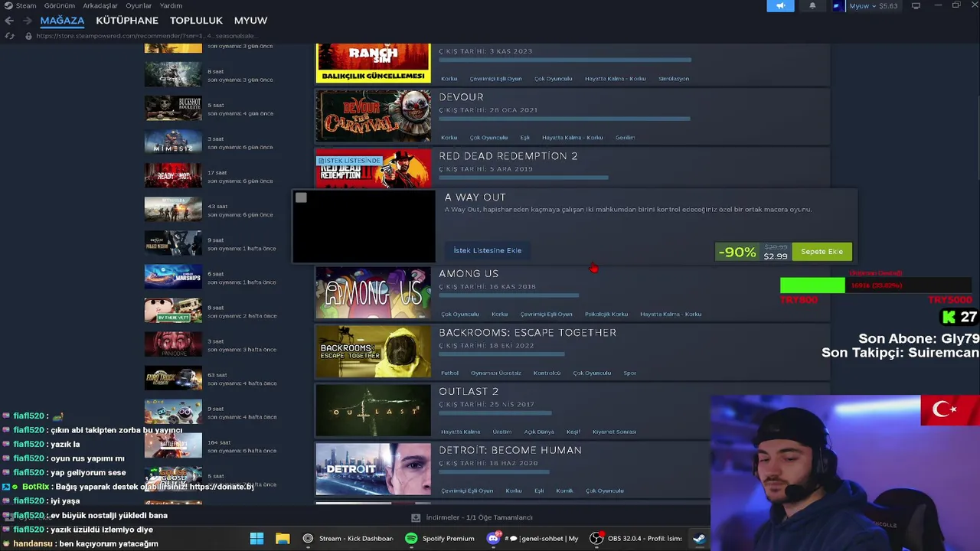Open the Backrooms: Escape Together thumbnail

coord(374,351)
